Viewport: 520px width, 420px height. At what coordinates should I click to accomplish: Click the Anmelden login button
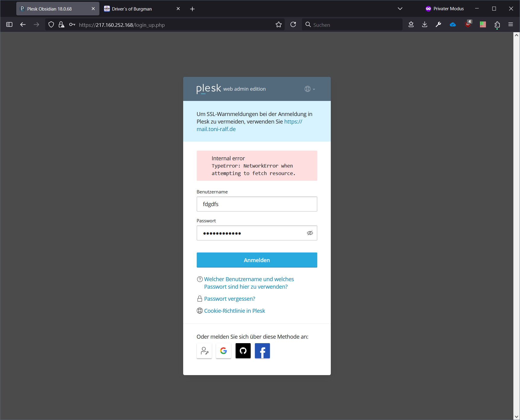(257, 260)
